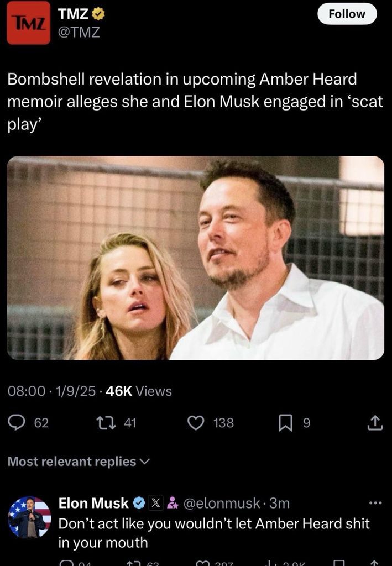This screenshot has width=392, height=566.
Task: Open the reply author's profile picture
Action: [29, 517]
